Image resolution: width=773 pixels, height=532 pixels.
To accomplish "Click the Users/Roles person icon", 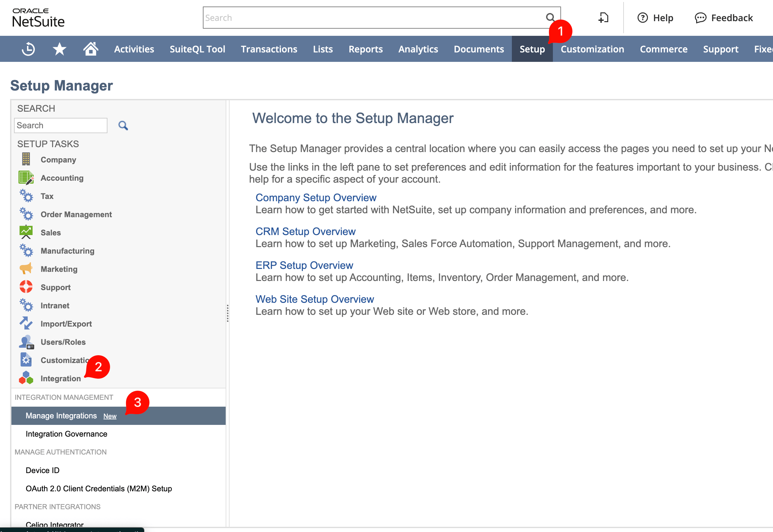I will (x=26, y=342).
